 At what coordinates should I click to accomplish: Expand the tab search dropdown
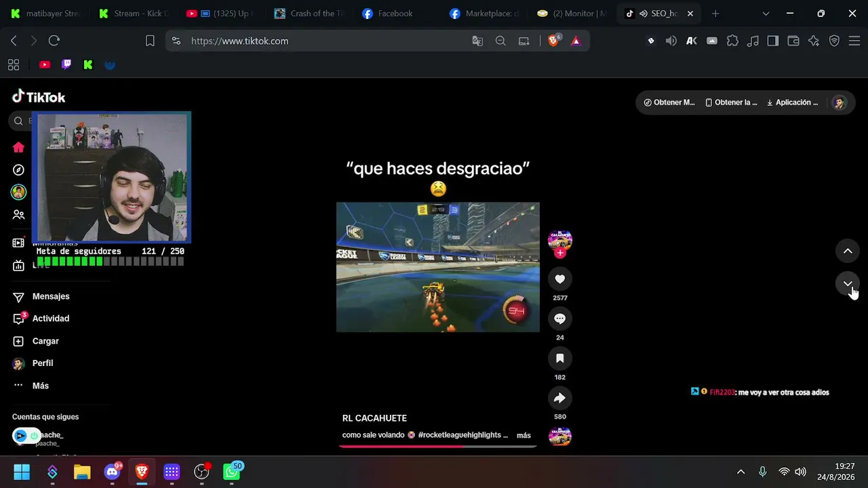tap(766, 14)
